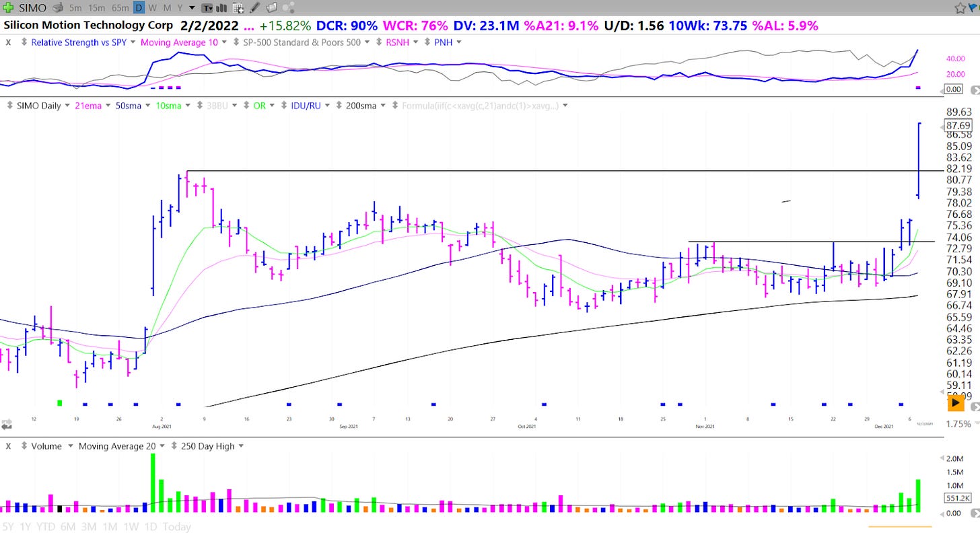Open the bar chart style icon

point(221,7)
